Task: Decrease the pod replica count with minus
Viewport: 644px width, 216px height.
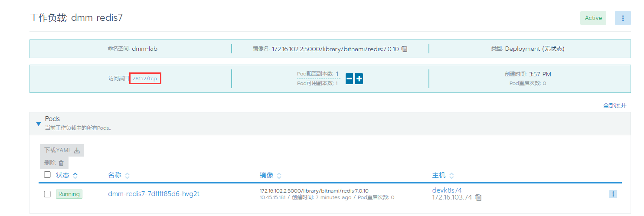Action: pyautogui.click(x=349, y=79)
